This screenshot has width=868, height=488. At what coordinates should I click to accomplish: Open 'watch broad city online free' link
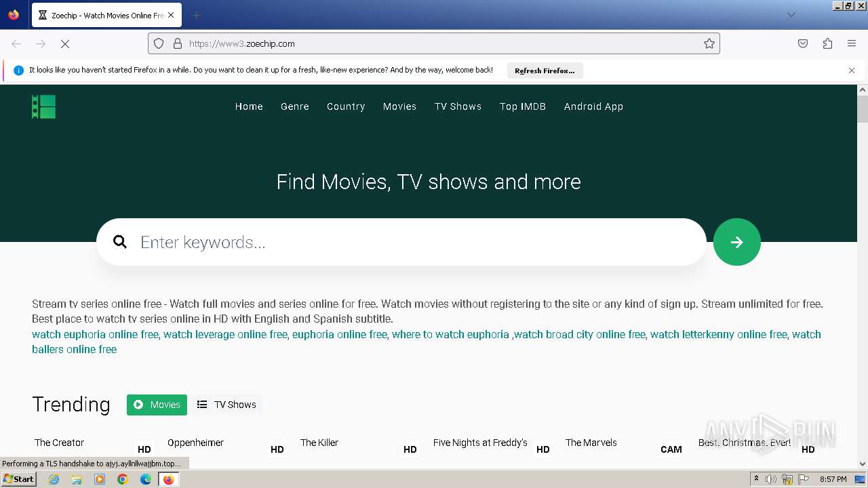580,334
